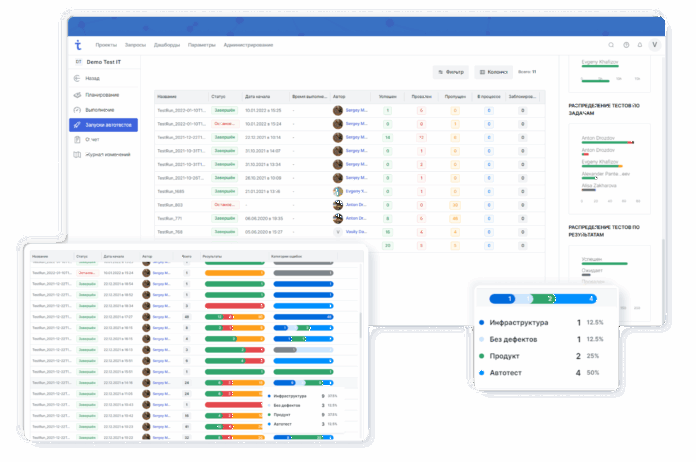Viewport: 696px width, 462px height.
Task: Open the Дашборды menu
Action: click(167, 45)
